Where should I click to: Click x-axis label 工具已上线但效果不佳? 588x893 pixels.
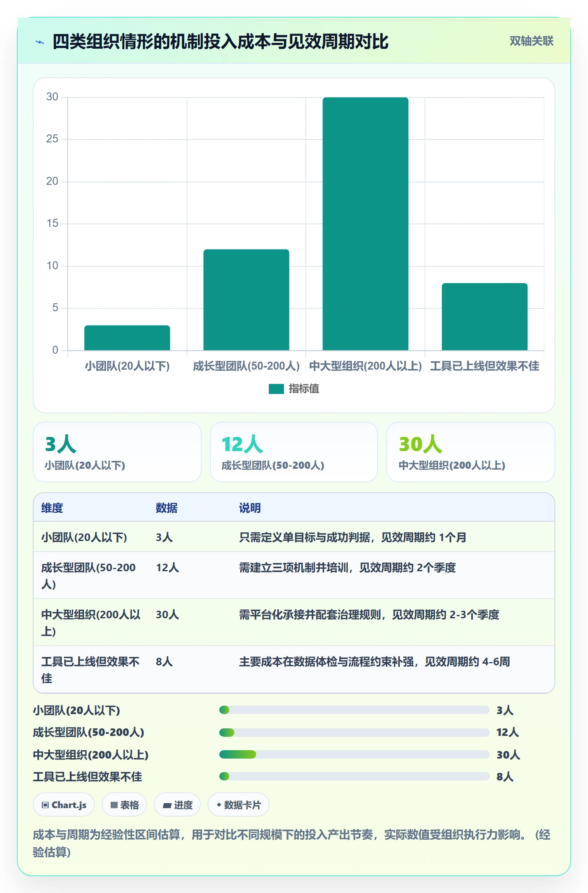click(485, 366)
